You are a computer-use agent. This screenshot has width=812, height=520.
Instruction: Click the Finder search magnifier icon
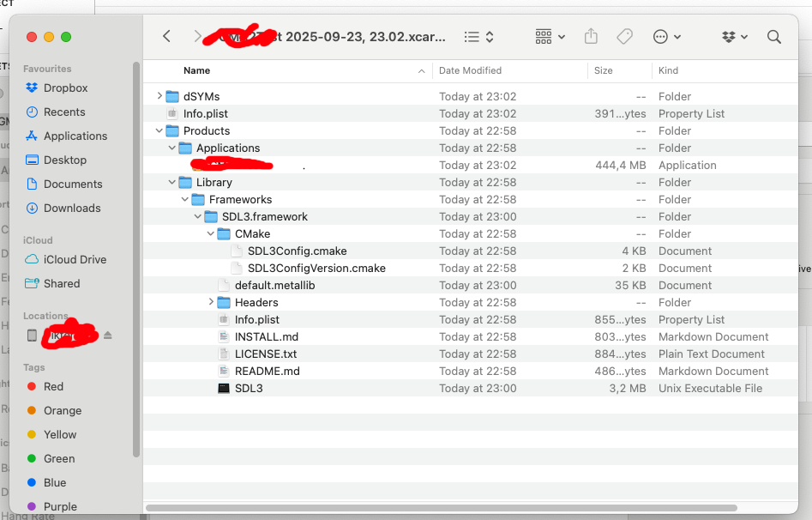tap(773, 37)
